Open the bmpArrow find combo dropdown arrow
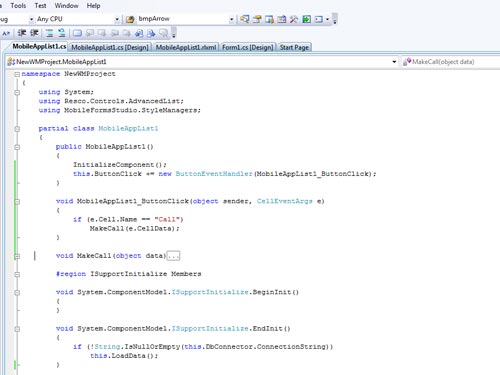Viewport: 500px width, 375px height. click(x=231, y=20)
